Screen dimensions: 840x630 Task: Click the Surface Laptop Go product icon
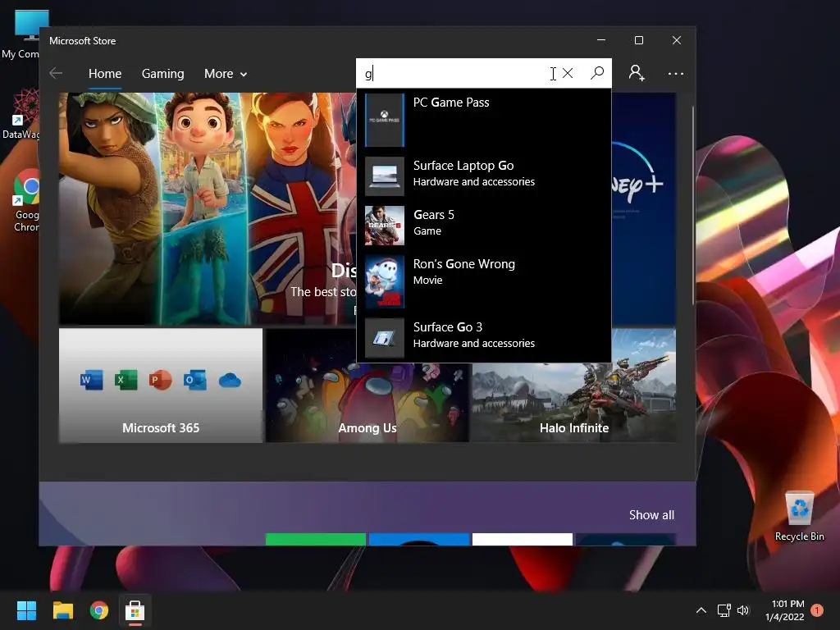385,176
